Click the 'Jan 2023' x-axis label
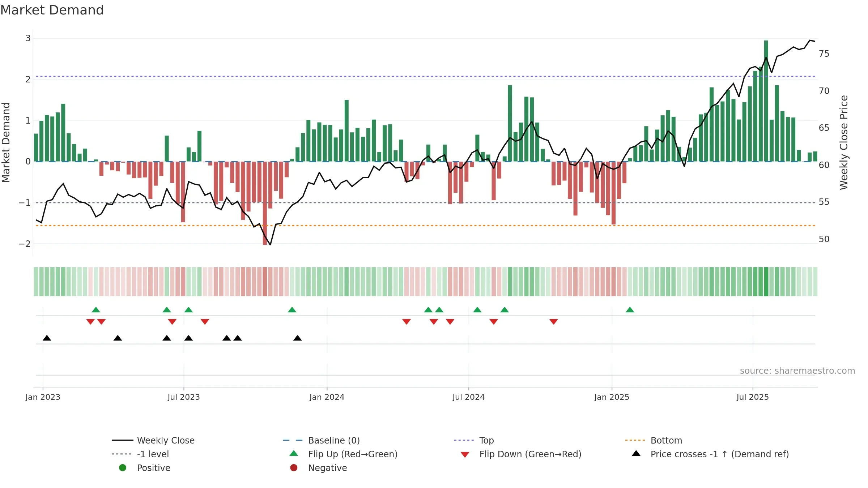Image resolution: width=868 pixels, height=488 pixels. pos(43,397)
